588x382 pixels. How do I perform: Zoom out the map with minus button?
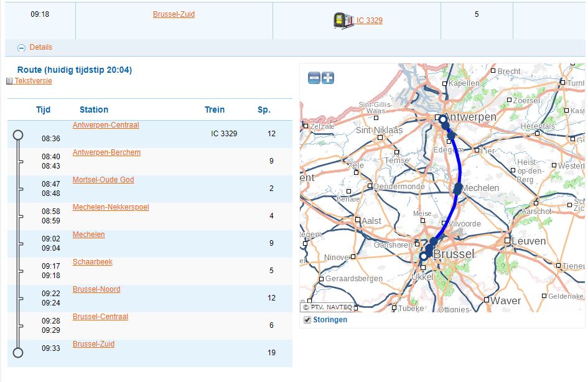(314, 78)
